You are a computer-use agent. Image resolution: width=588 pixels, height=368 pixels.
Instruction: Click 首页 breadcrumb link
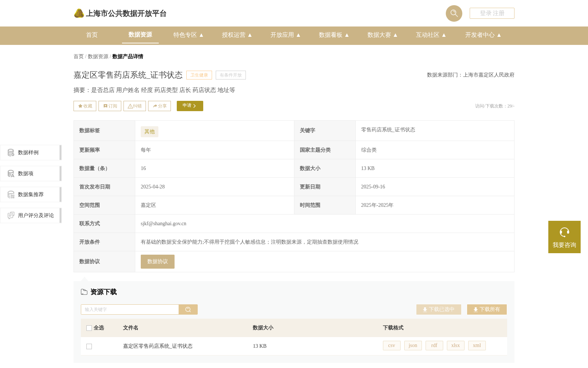coord(79,57)
